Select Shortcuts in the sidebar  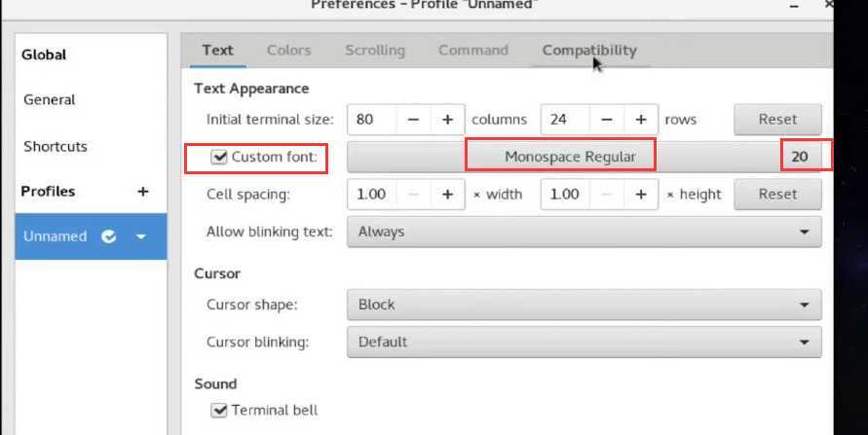tap(56, 147)
